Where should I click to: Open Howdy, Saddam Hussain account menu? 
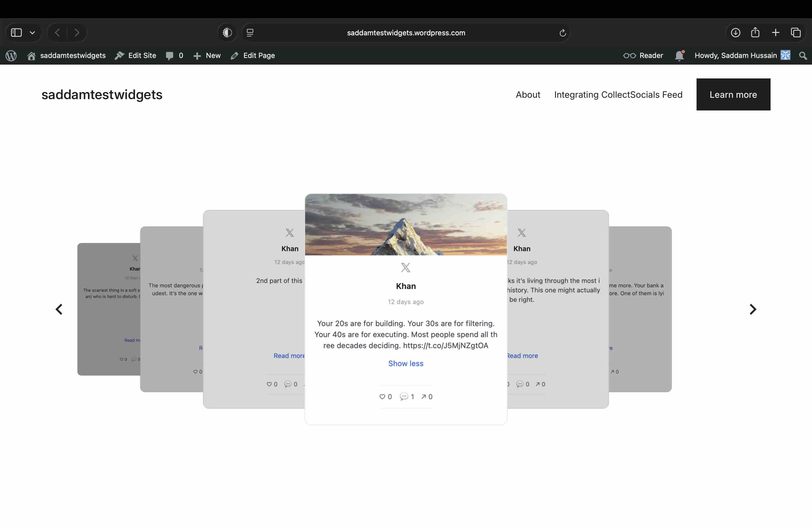click(x=742, y=56)
